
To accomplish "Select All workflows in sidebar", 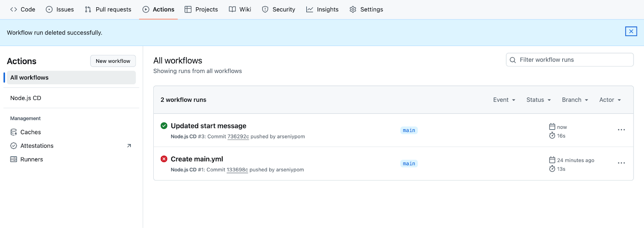I will click(71, 78).
